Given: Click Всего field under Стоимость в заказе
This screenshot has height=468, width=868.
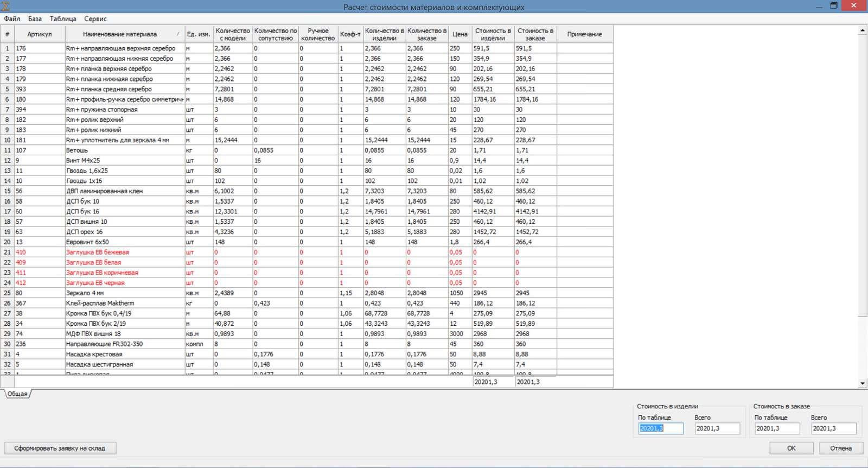Looking at the screenshot, I should point(833,428).
